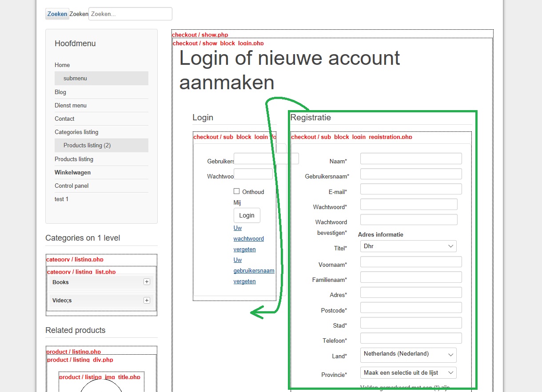Click the Telefoon input field
The width and height of the screenshot is (542, 392).
click(x=411, y=338)
